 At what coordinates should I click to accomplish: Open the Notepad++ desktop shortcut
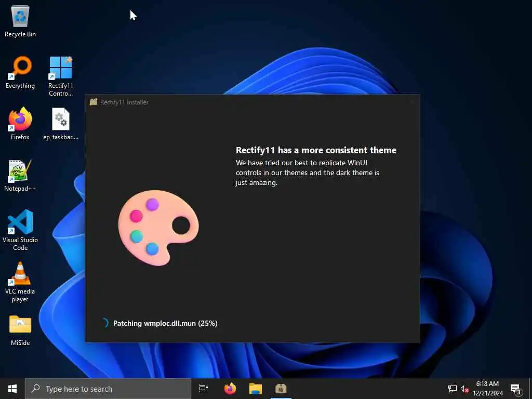(x=20, y=175)
